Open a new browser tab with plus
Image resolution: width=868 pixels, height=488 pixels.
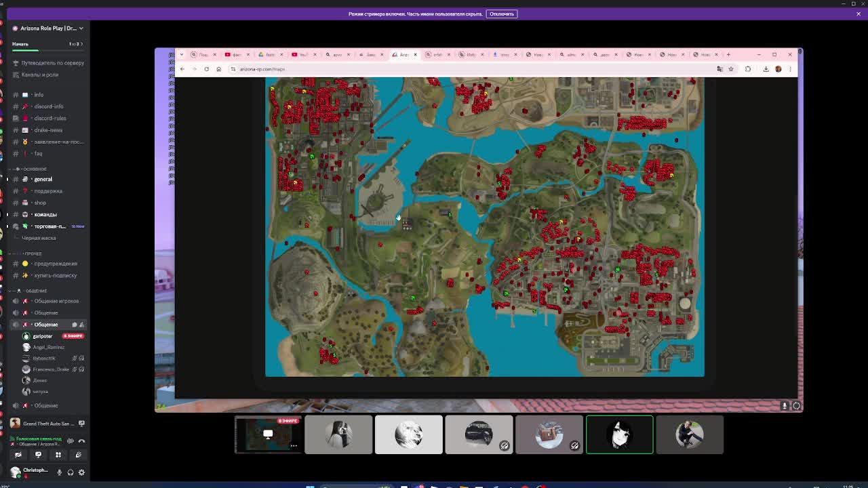pos(728,54)
